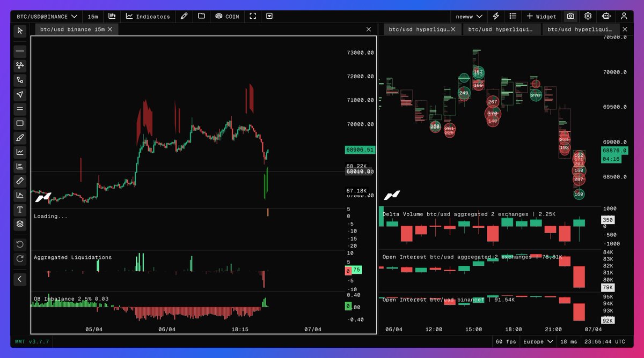Open the newww layout dropdown
644x358 pixels.
pyautogui.click(x=469, y=17)
